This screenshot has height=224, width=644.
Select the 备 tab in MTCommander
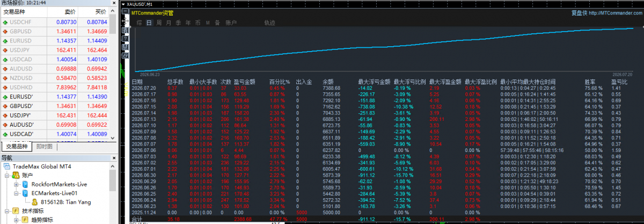[217, 23]
